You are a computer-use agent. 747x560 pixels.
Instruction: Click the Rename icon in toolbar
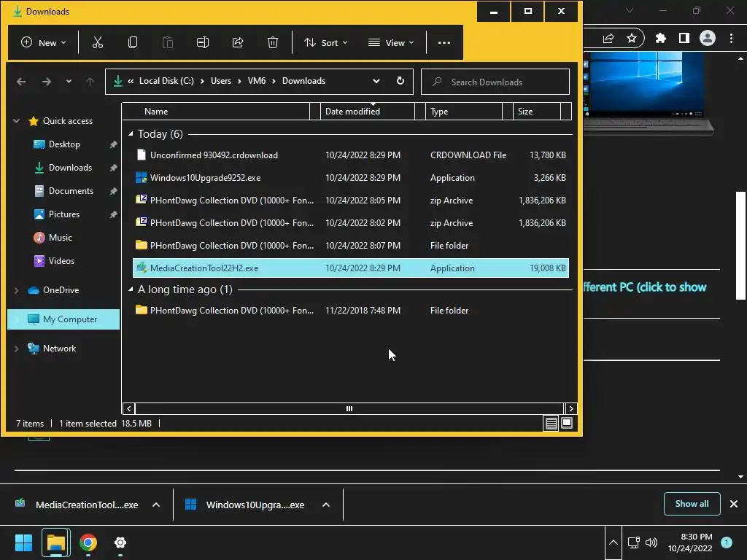point(203,42)
